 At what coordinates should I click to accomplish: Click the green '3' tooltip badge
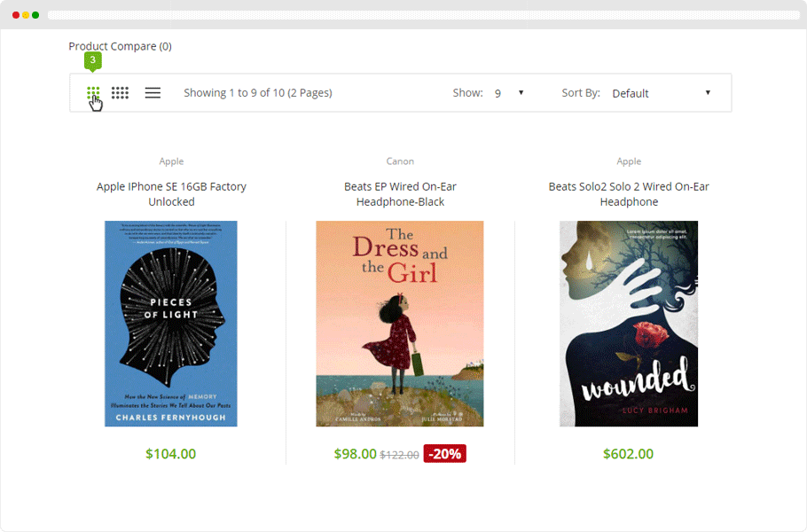point(92,60)
